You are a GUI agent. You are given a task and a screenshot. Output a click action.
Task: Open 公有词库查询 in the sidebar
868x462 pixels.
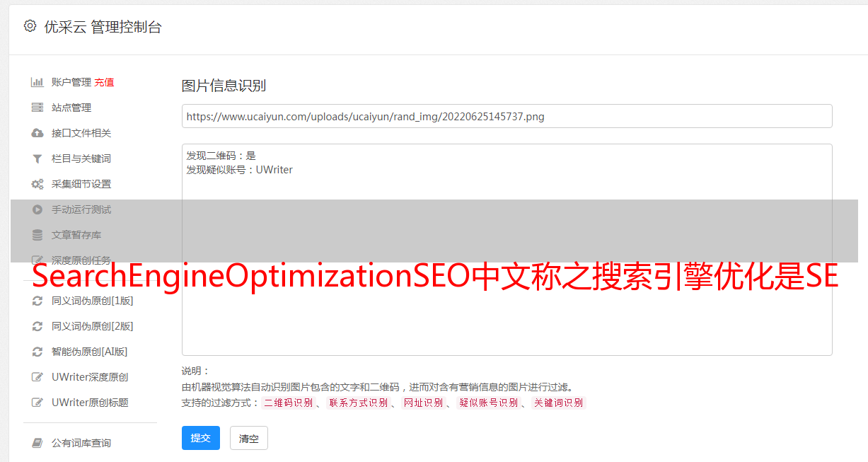(81, 443)
